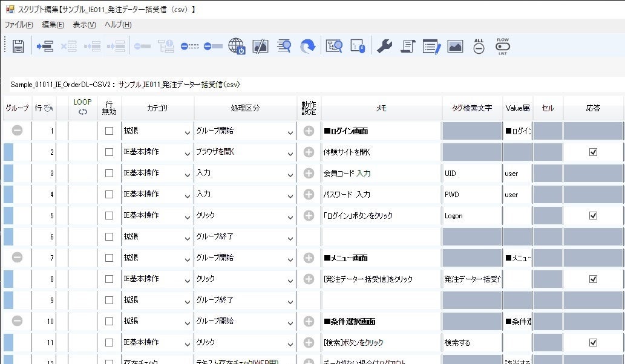Viewport: 625px width, 364px height.
Task: Toggle row disable checkbox on row 1
Action: tap(110, 131)
